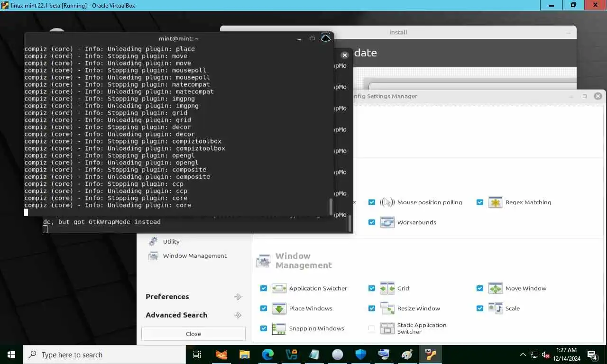Open Task View from the taskbar

tap(197, 355)
